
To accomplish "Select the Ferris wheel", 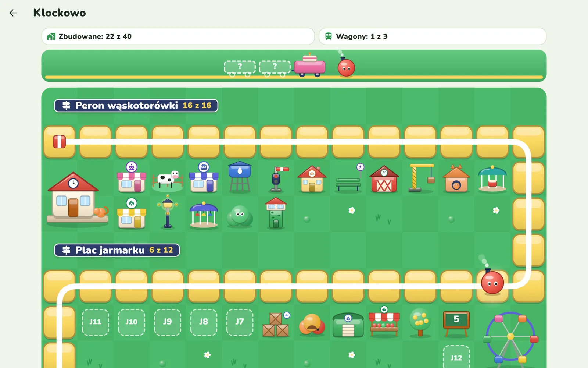I will tap(510, 340).
